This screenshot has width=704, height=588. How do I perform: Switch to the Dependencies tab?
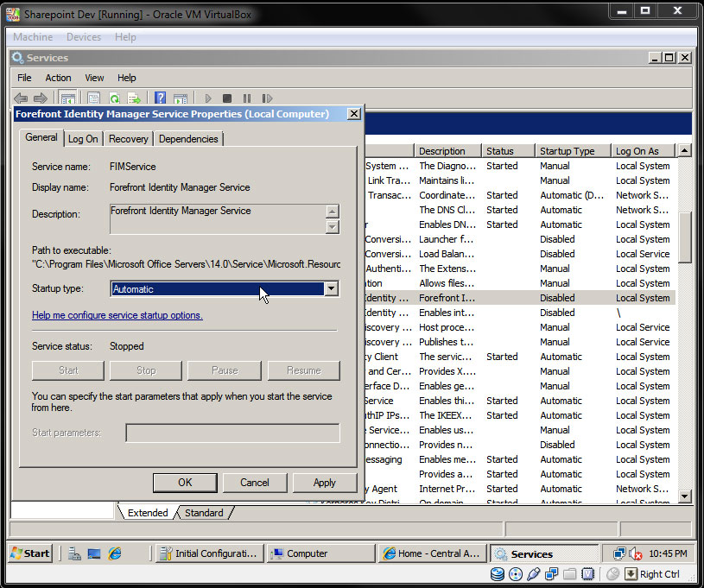[188, 139]
